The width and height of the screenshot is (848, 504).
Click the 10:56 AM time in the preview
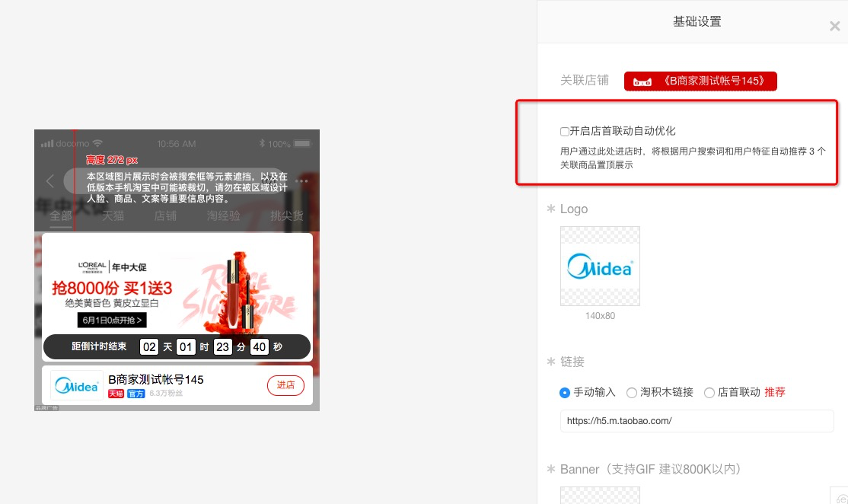coord(177,144)
